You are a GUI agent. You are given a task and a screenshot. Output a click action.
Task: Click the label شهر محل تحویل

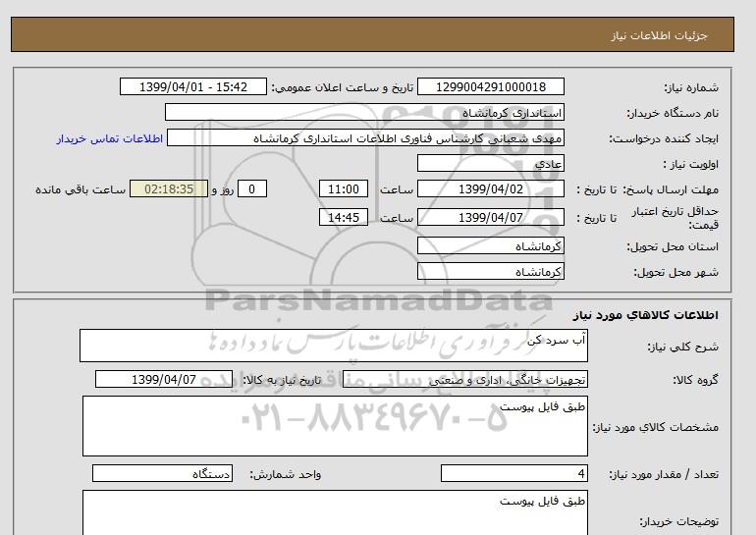tap(675, 272)
